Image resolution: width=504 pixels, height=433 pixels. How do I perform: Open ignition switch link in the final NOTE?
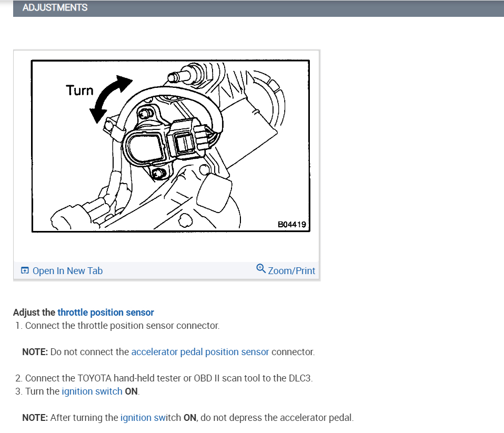tap(151, 418)
